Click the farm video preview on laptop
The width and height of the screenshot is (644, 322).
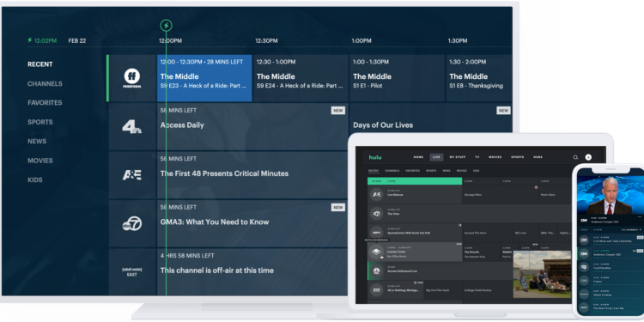[542, 275]
